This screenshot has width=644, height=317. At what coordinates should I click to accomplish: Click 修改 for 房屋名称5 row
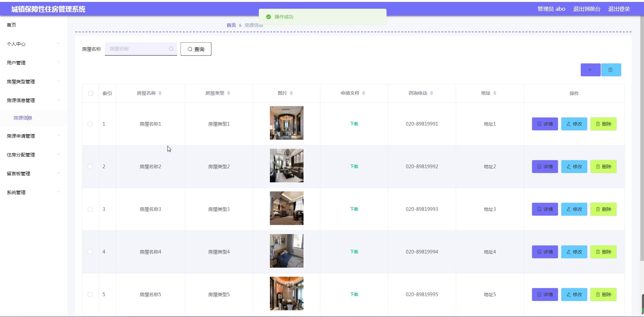click(x=574, y=295)
